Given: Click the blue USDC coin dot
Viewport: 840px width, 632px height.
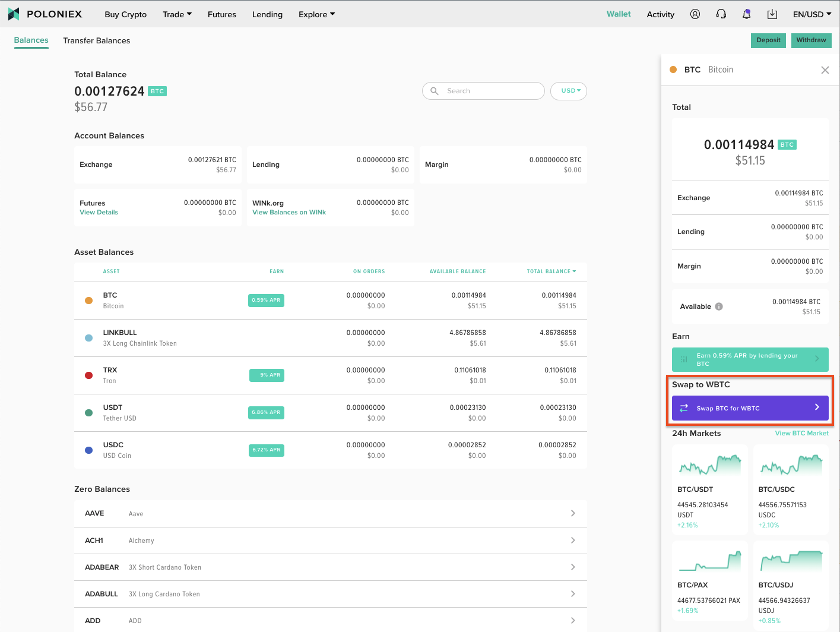Looking at the screenshot, I should pos(88,450).
